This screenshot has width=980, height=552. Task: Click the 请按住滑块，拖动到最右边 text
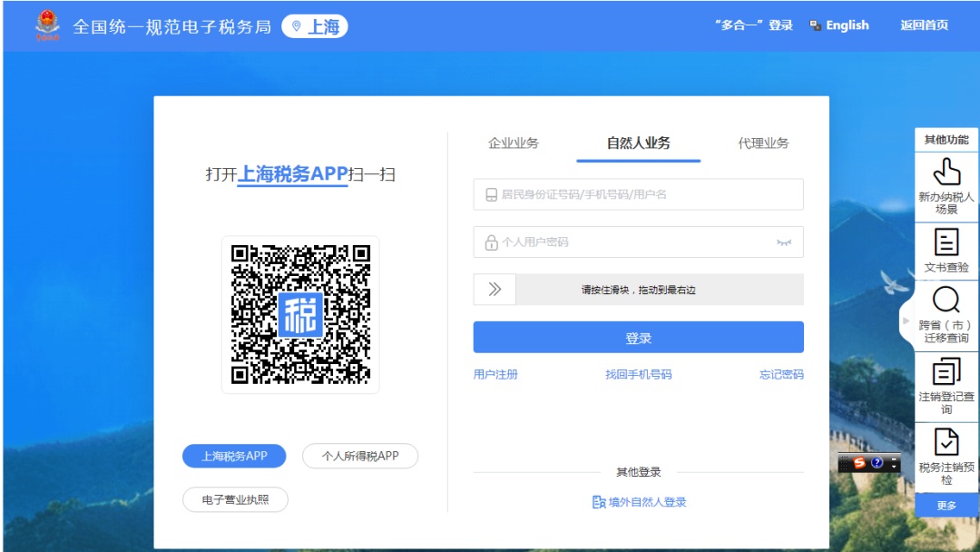pyautogui.click(x=638, y=290)
